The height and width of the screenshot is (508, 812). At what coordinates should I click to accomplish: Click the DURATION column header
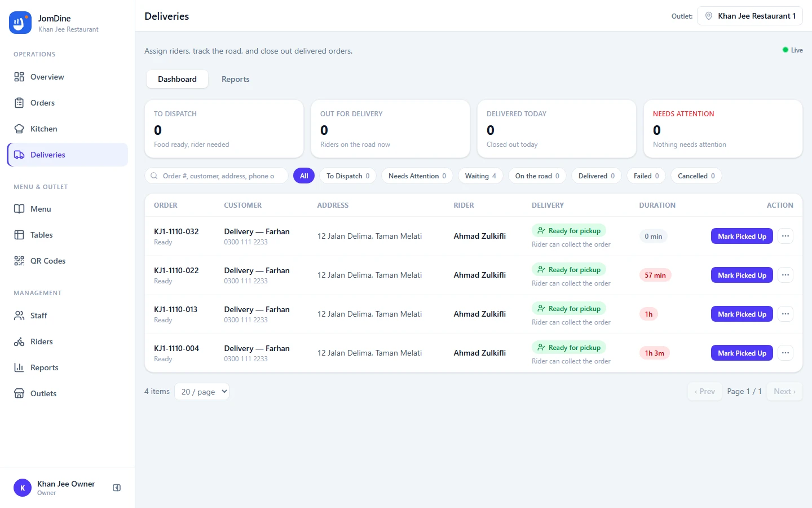657,205
